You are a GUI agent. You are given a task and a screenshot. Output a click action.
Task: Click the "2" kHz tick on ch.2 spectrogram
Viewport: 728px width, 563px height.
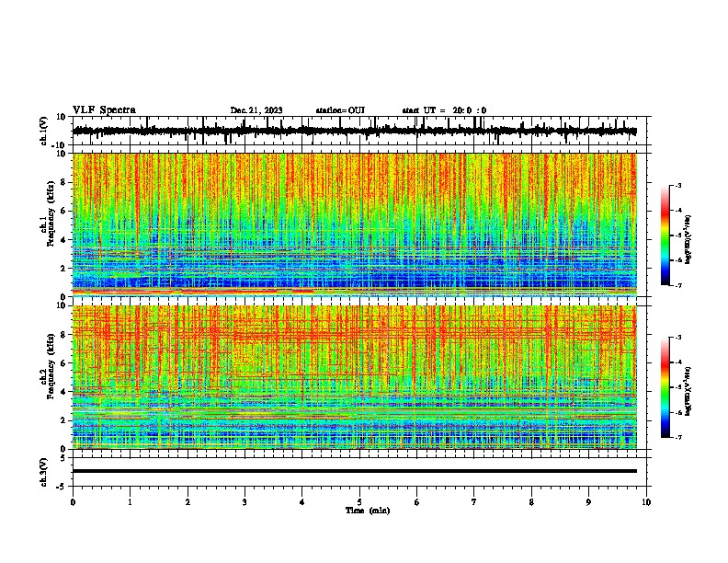tap(64, 420)
